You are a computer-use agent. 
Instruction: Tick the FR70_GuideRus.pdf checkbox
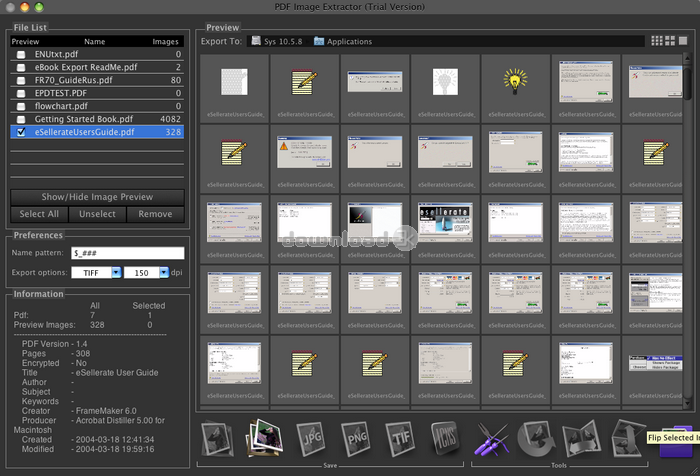click(x=21, y=80)
